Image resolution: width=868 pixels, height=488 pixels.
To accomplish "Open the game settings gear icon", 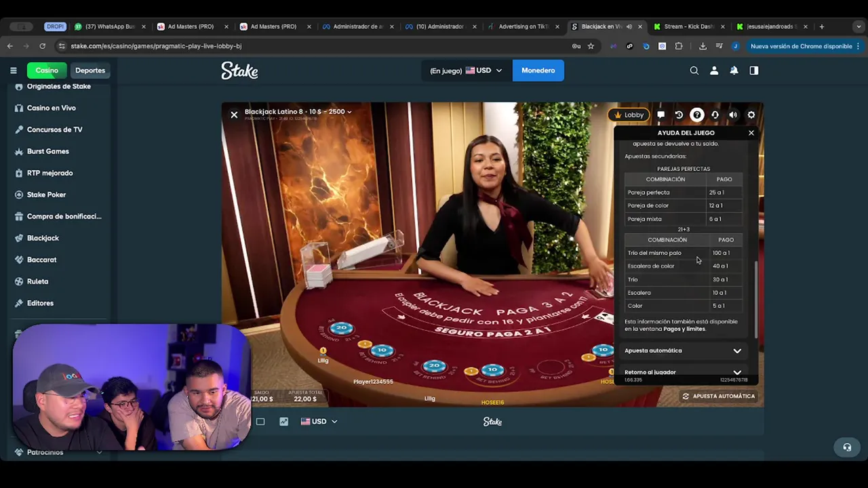I will pyautogui.click(x=751, y=115).
